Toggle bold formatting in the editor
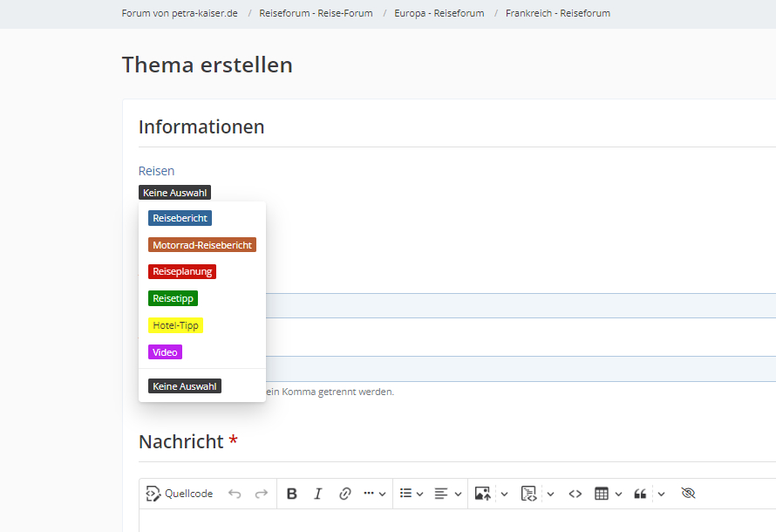 292,494
